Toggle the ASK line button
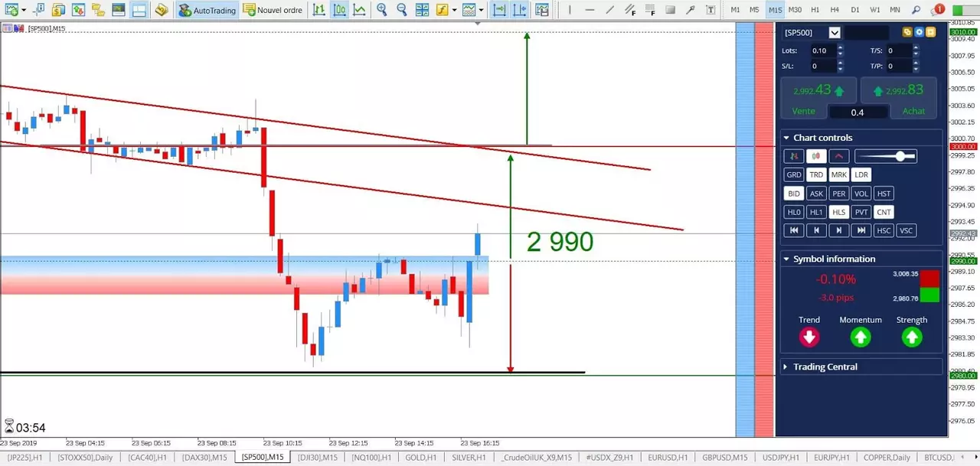This screenshot has height=466, width=980. [816, 194]
